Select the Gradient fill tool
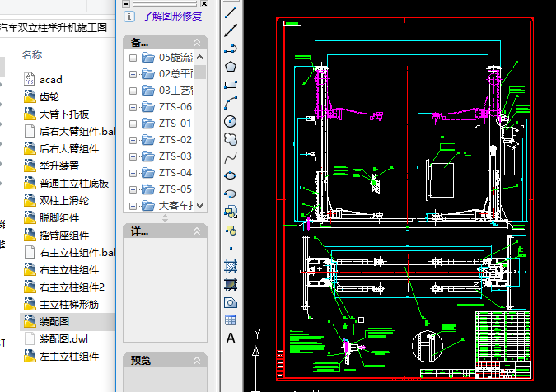The height and width of the screenshot is (392, 556). (x=231, y=284)
